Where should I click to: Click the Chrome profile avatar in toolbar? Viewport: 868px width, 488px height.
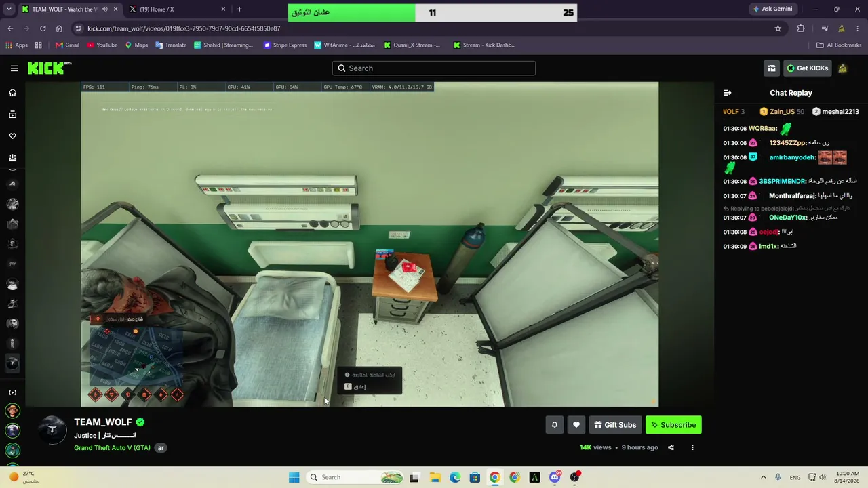click(x=842, y=28)
